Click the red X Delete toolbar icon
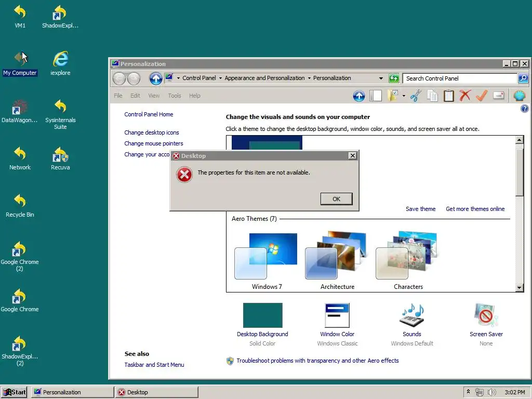The width and height of the screenshot is (532, 399). [x=465, y=96]
